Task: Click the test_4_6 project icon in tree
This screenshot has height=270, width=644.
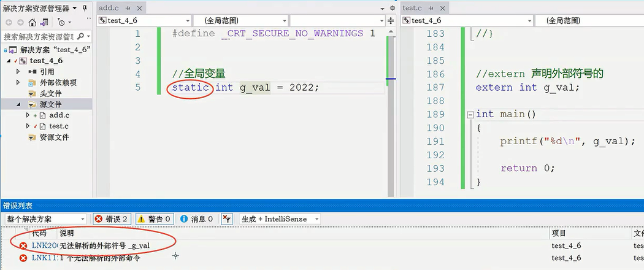Action: click(23, 61)
